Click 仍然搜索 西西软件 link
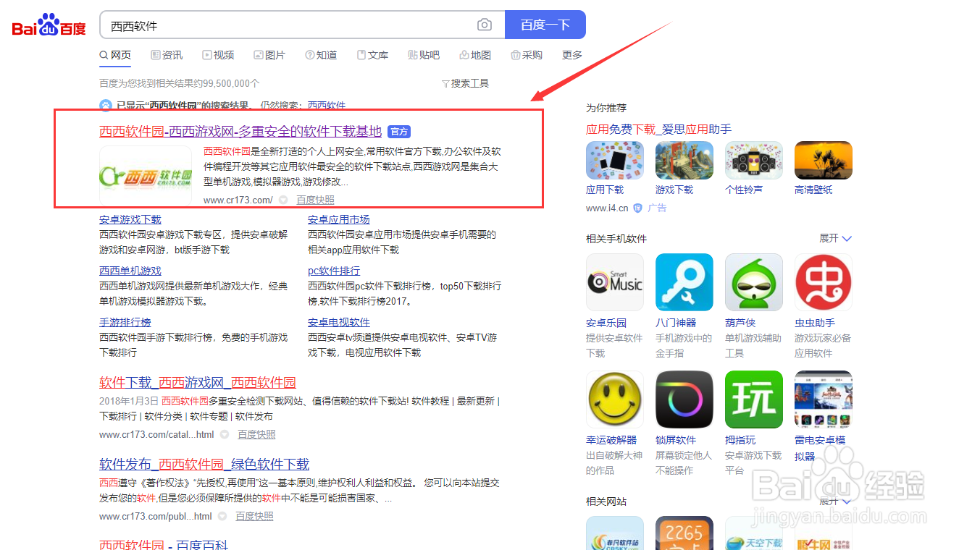 click(327, 105)
